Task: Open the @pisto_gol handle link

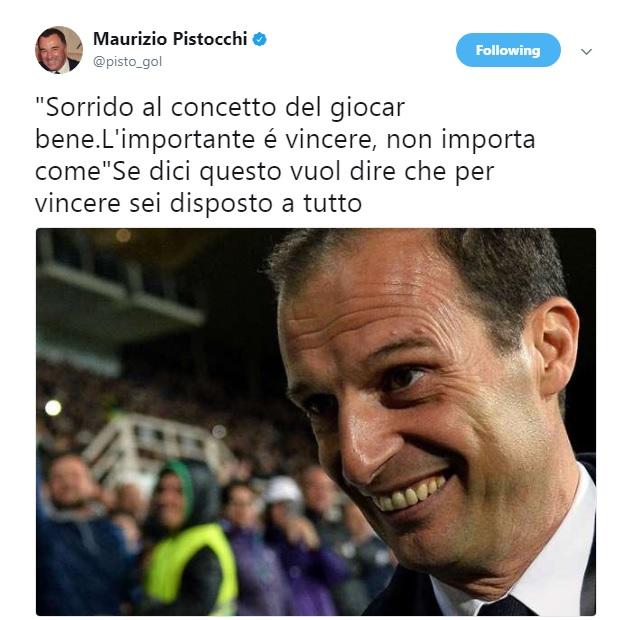Action: click(127, 61)
